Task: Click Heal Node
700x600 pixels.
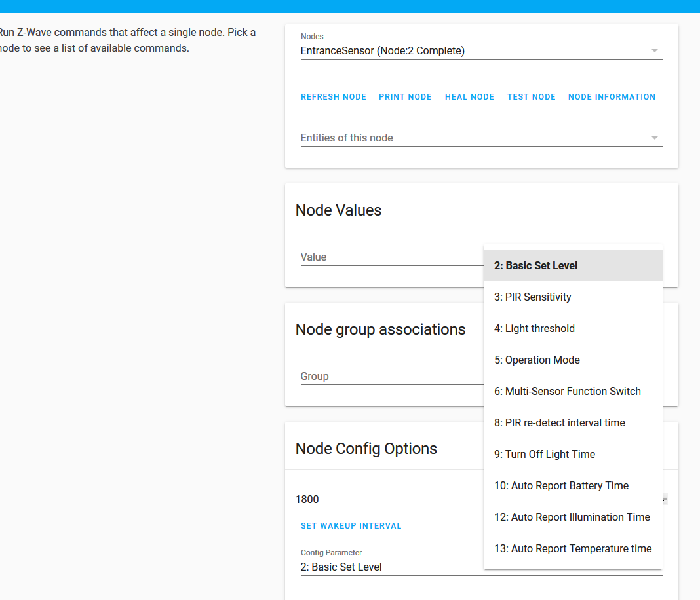Action: tap(469, 97)
